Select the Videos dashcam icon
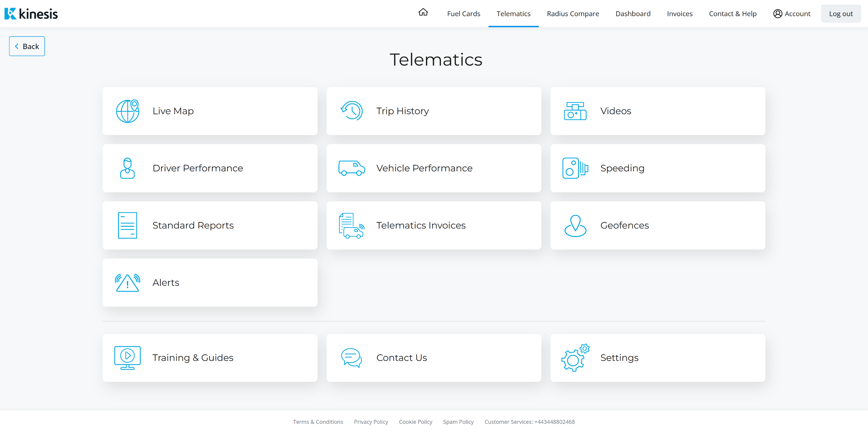This screenshot has width=868, height=433. point(575,111)
